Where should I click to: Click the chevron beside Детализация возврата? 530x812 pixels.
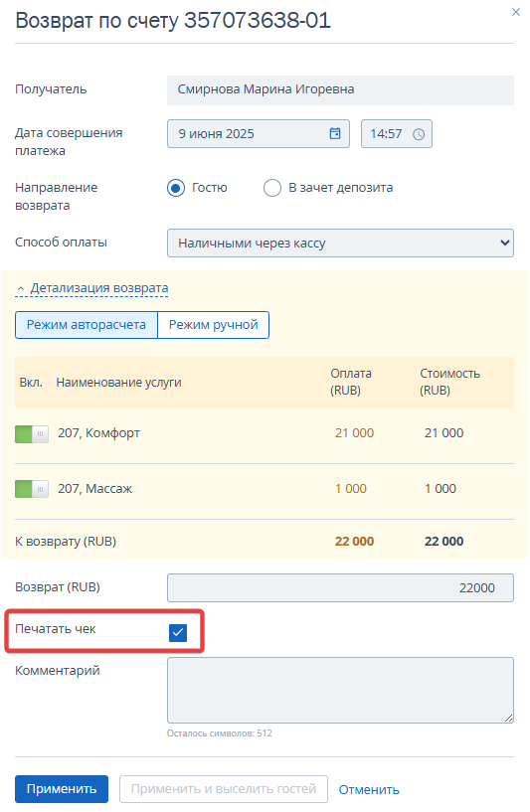point(21,288)
